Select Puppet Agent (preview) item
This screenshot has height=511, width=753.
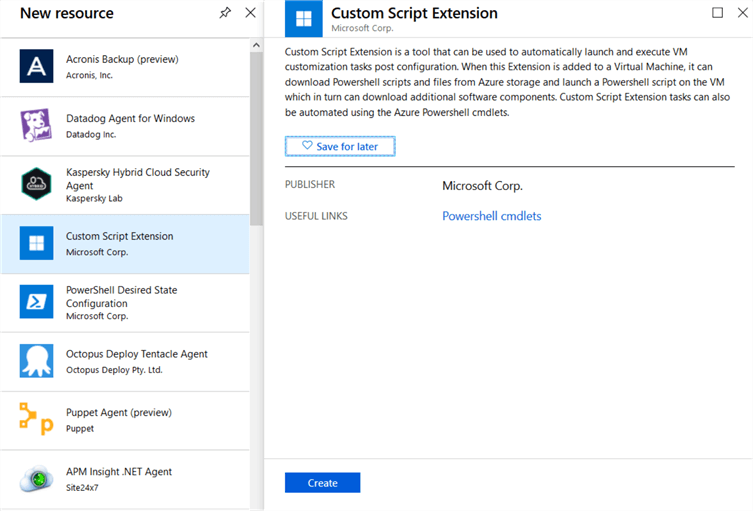(125, 420)
